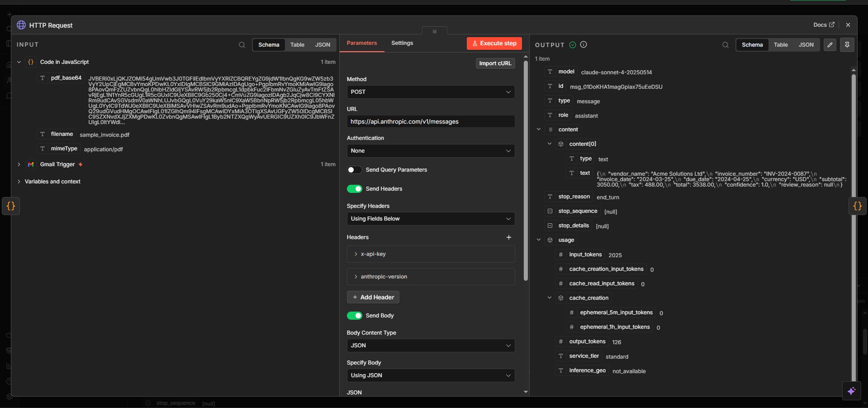This screenshot has height=408, width=868.
Task: Expand the Gmail Trigger input item
Action: coord(19,164)
